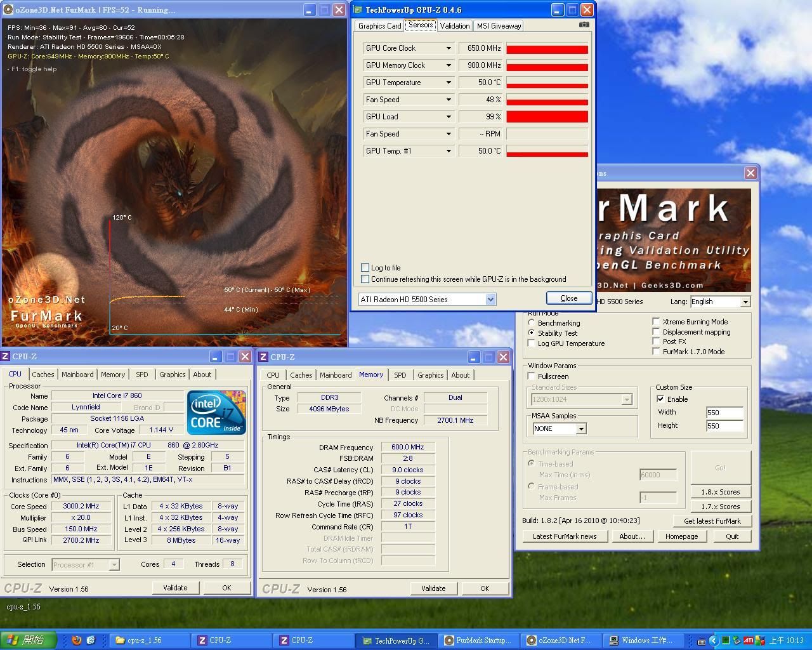Click the Safely Remove Hardware tray icon

[737, 640]
